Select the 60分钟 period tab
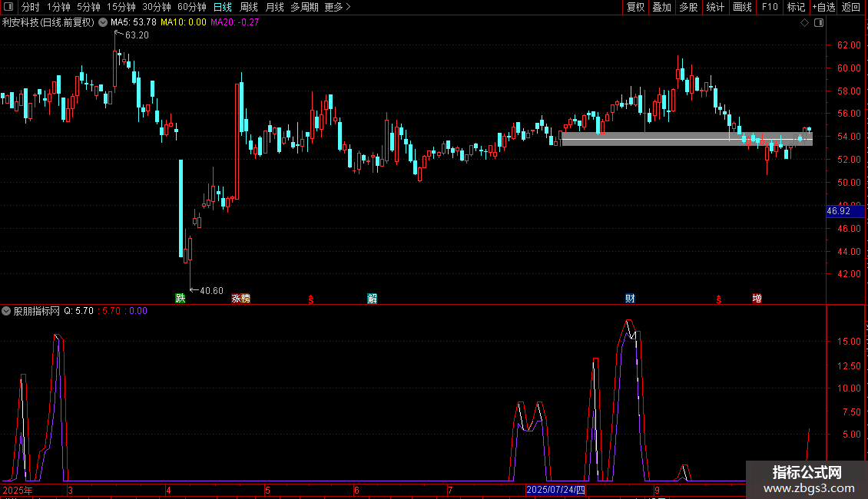The height and width of the screenshot is (499, 868). pyautogui.click(x=191, y=7)
